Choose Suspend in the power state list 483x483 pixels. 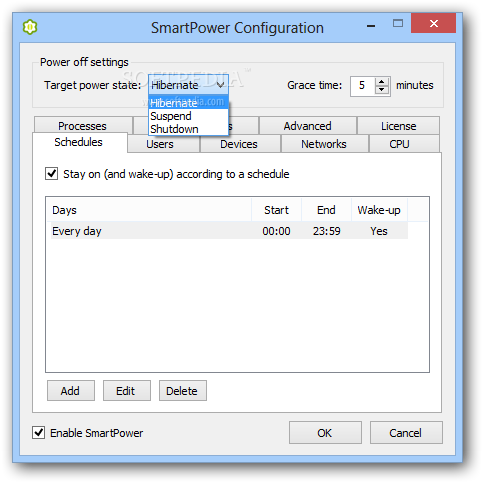pos(188,116)
